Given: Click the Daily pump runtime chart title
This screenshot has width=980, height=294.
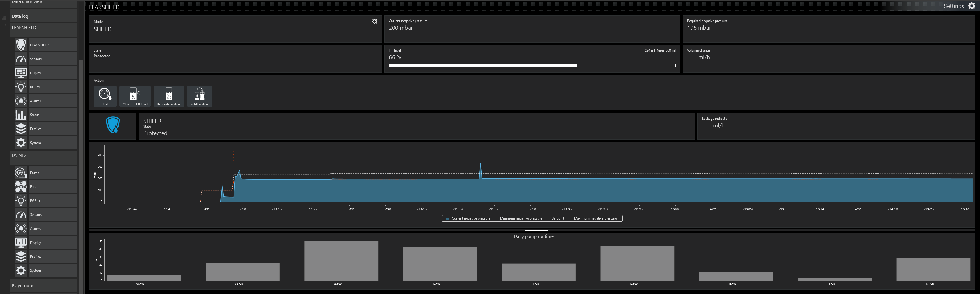Looking at the screenshot, I should [x=533, y=236].
